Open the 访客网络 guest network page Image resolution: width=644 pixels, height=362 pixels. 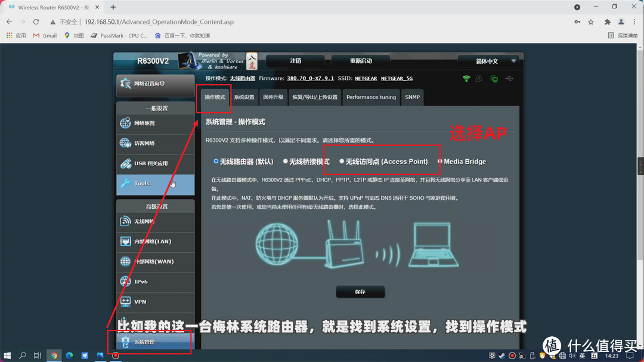(x=155, y=143)
